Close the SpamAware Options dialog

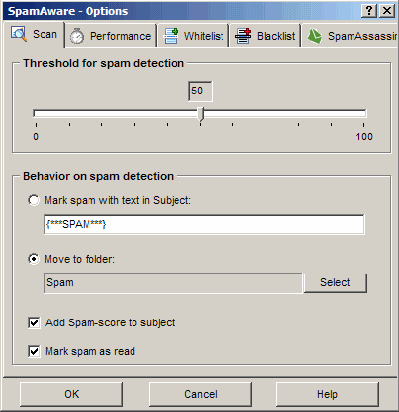(x=387, y=11)
